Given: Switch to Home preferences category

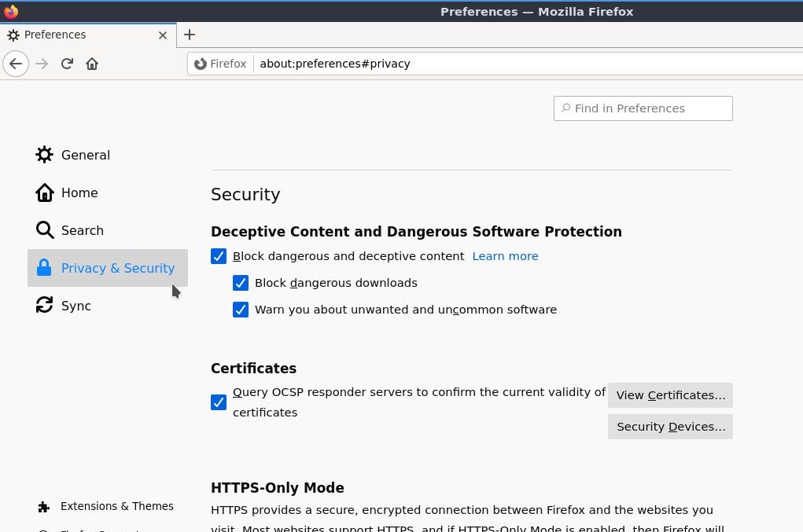Looking at the screenshot, I should (108, 193).
